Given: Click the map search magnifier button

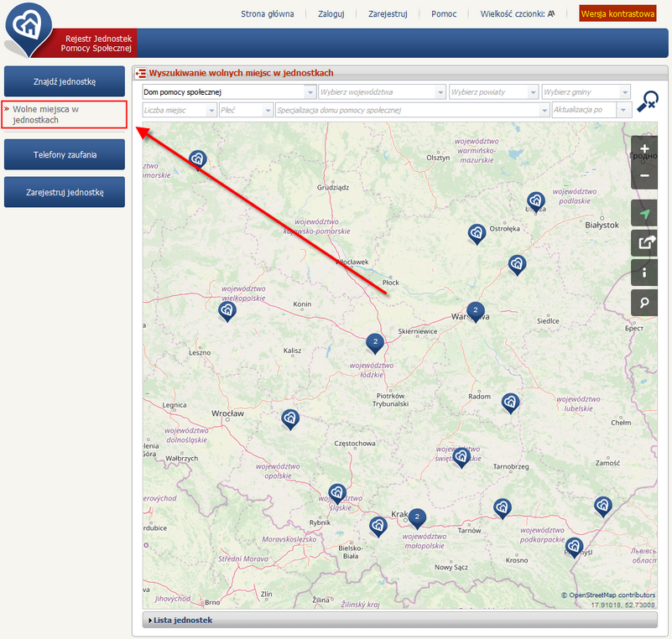Looking at the screenshot, I should click(643, 303).
